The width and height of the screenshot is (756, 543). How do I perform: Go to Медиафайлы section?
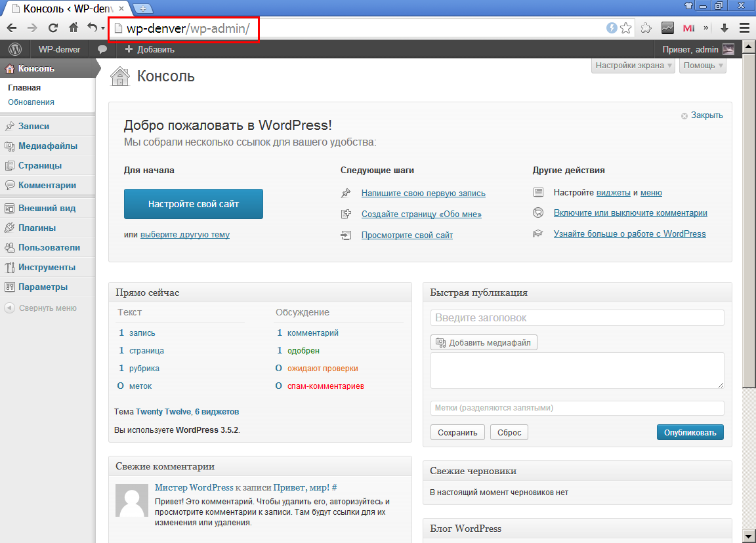[48, 146]
